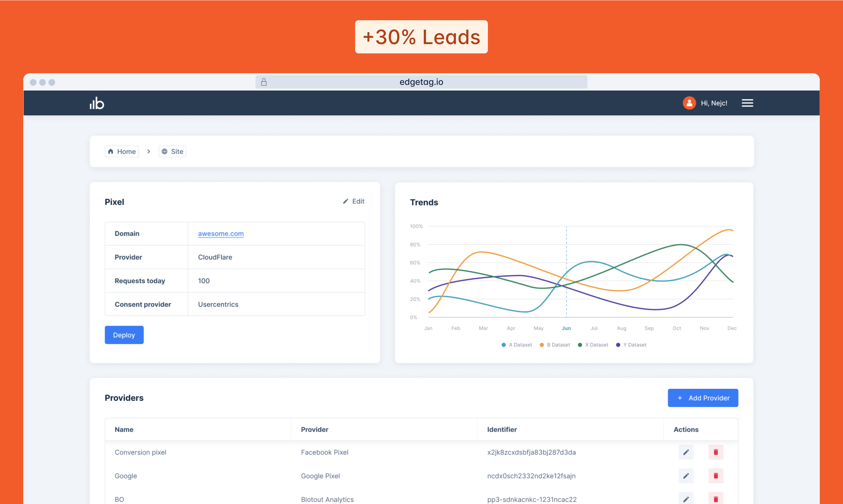The height and width of the screenshot is (504, 843).
Task: Click Add Provider button
Action: click(x=703, y=398)
